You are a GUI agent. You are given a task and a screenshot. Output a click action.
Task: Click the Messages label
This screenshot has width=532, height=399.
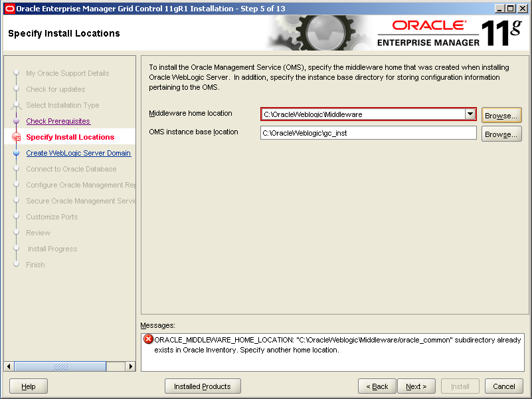pos(158,325)
